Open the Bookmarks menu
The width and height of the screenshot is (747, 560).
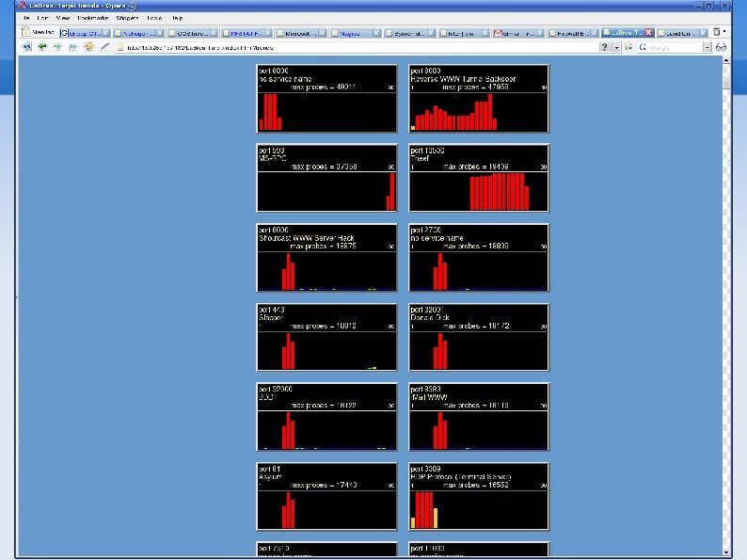[93, 18]
